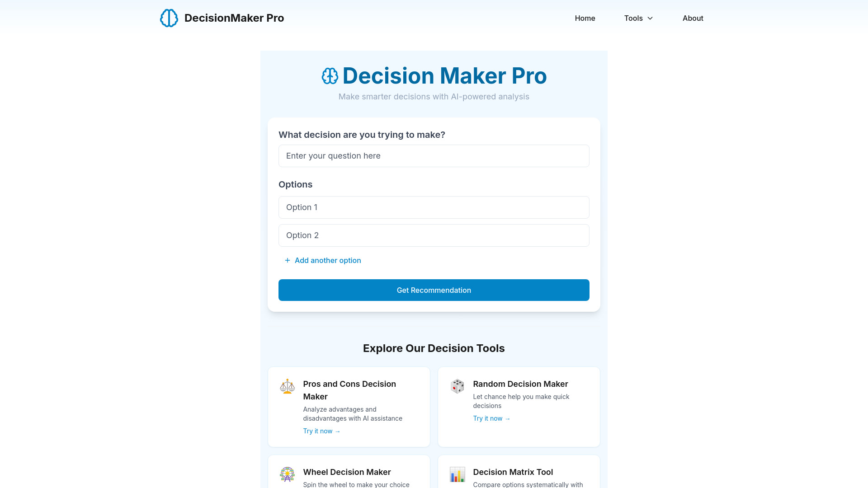Viewport: 868px width, 488px height.
Task: Click Option 2 text input field
Action: pos(434,235)
